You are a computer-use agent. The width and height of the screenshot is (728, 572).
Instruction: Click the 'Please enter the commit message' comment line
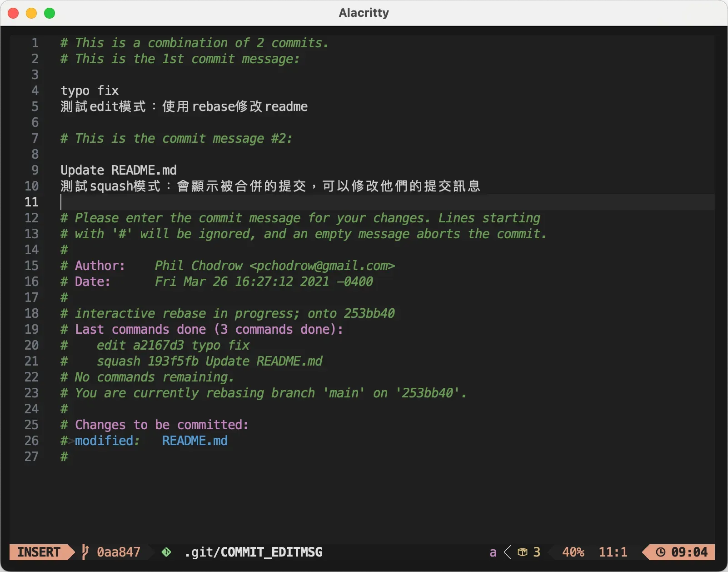(300, 218)
